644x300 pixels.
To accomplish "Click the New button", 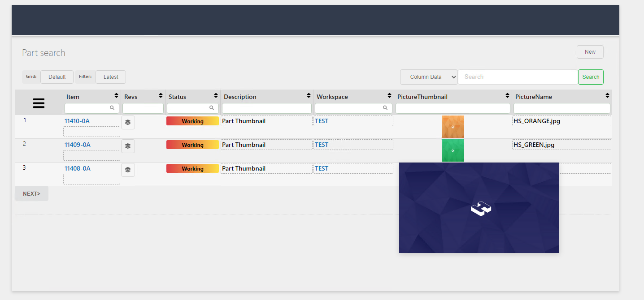I will tap(590, 52).
